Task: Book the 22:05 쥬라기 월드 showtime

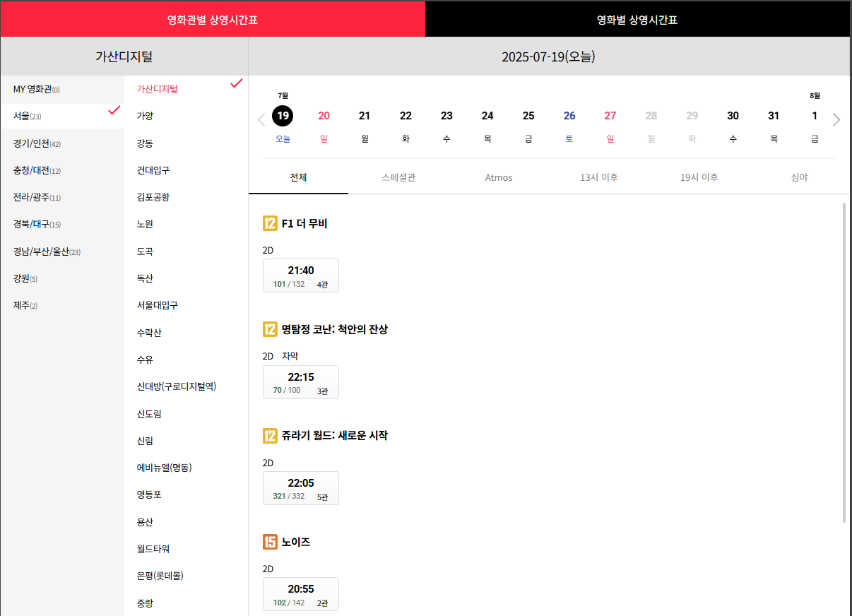Action: pyautogui.click(x=301, y=488)
